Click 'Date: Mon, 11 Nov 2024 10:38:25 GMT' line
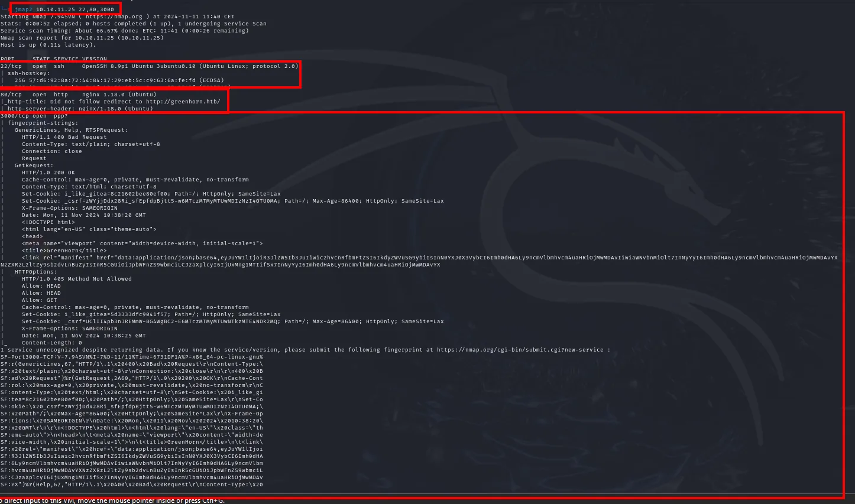Image resolution: width=855 pixels, height=504 pixels. click(x=84, y=336)
